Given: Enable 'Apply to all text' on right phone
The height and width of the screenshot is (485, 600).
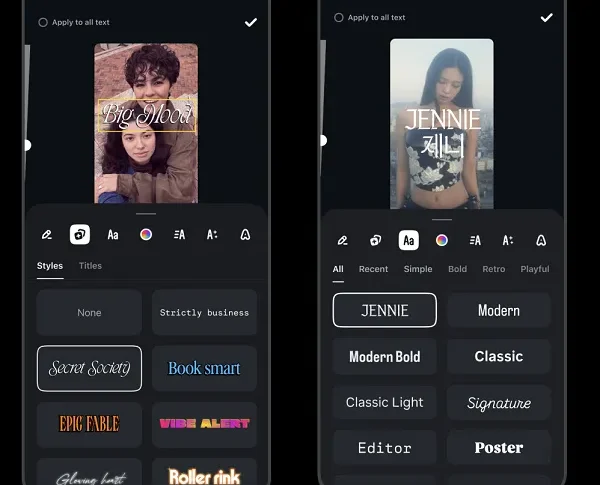Looking at the screenshot, I should [x=339, y=17].
